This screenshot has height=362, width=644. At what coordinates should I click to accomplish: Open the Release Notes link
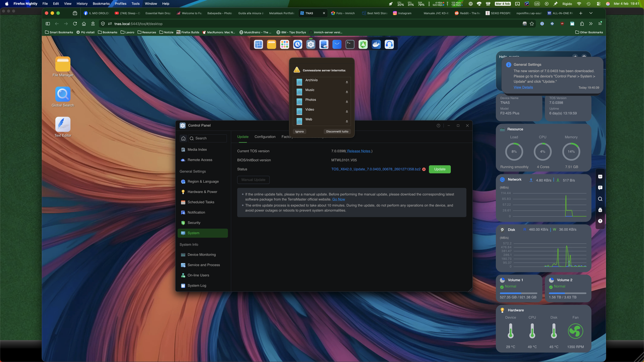(x=359, y=151)
